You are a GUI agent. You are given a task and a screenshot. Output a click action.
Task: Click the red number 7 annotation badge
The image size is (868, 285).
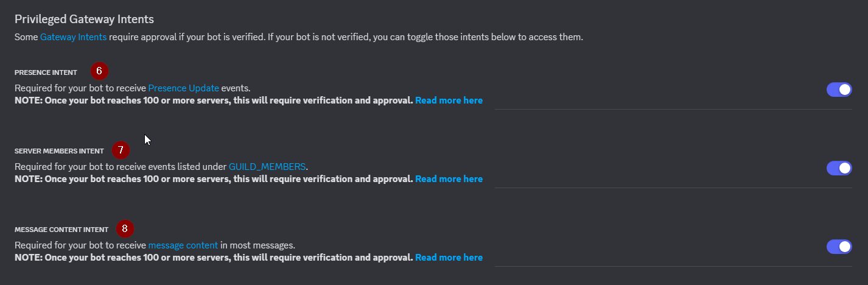pos(121,150)
